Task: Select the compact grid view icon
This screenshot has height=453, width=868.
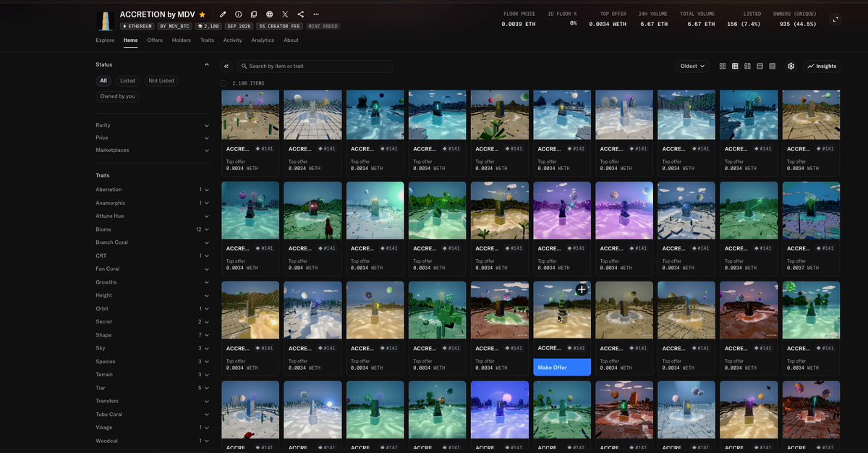Action: [735, 66]
